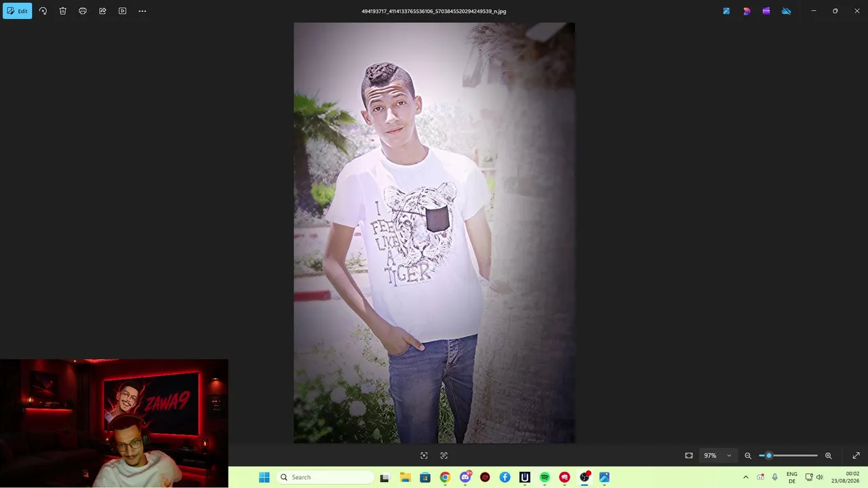
Task: Open the Windows Start menu
Action: click(x=264, y=477)
